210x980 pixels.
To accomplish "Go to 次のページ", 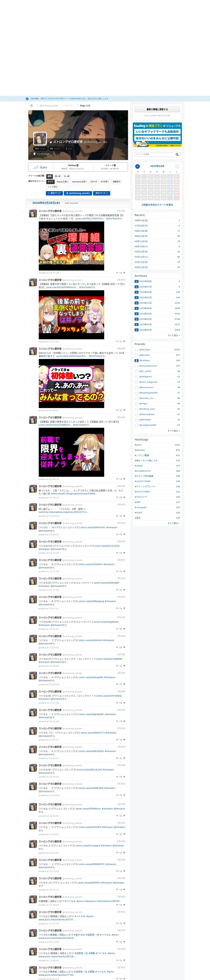I will tap(102, 193).
